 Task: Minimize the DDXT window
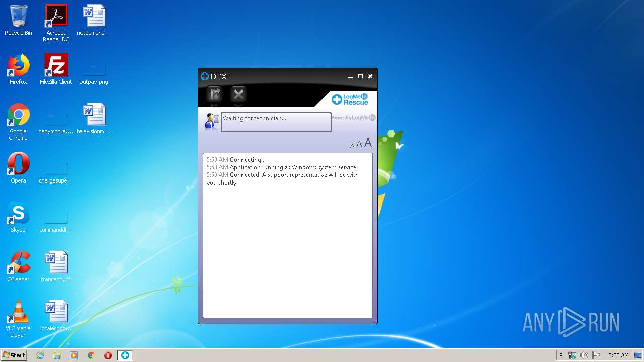[350, 76]
